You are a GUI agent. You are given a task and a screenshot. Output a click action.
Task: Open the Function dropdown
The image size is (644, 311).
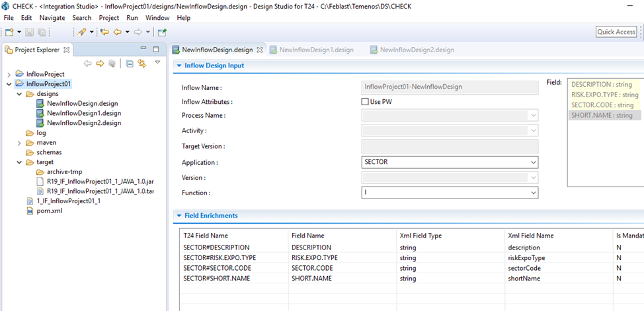click(x=533, y=193)
